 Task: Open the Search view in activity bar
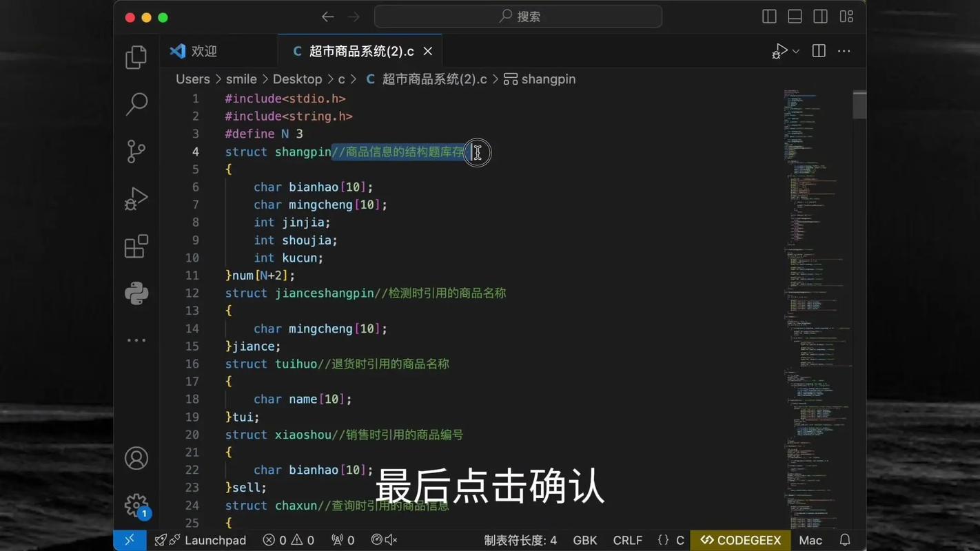pyautogui.click(x=136, y=104)
